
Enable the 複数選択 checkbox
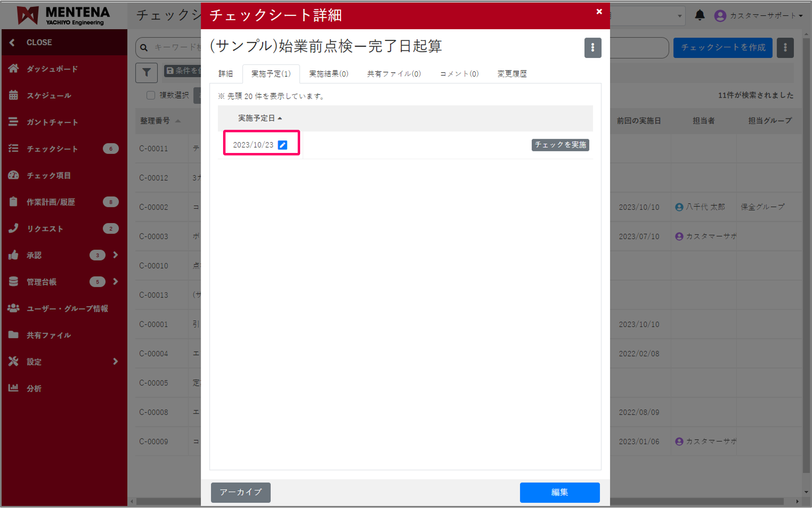pyautogui.click(x=150, y=95)
